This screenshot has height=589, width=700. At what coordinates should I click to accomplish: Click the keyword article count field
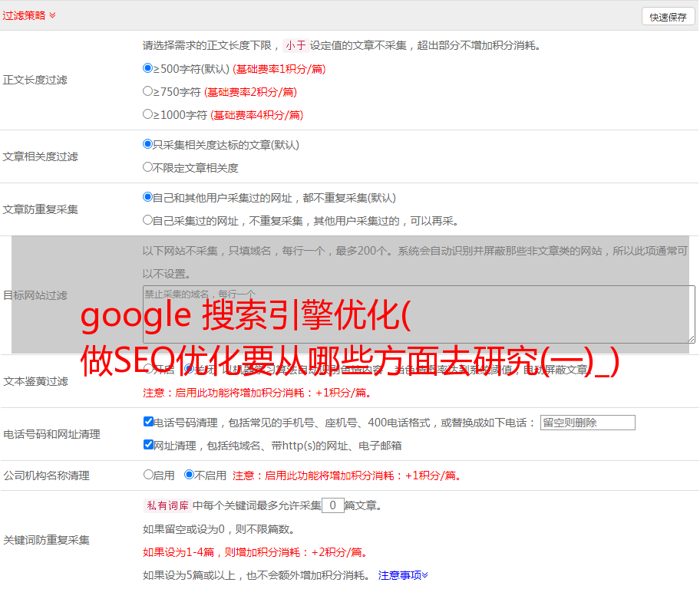point(332,505)
